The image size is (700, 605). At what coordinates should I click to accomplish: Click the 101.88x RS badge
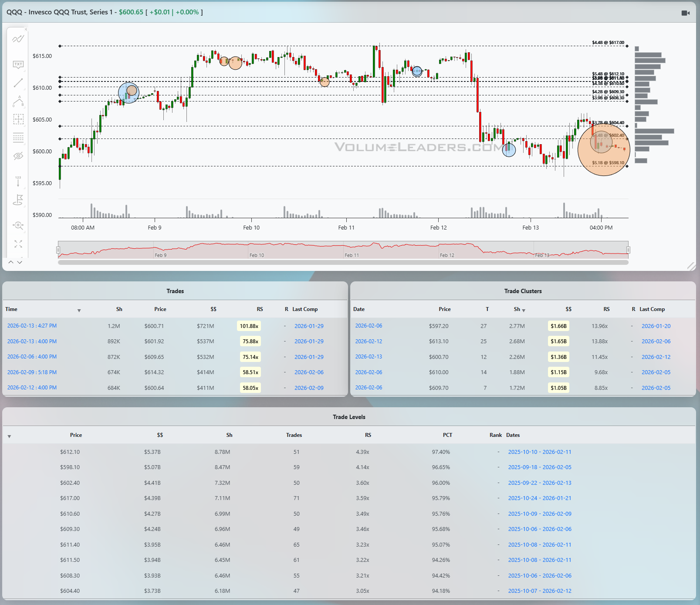[249, 326]
